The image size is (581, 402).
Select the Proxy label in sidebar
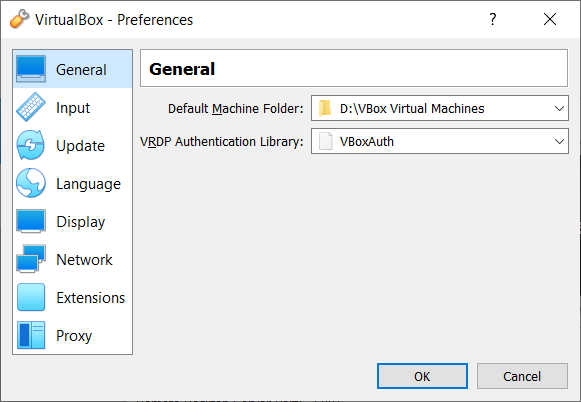[x=74, y=336]
